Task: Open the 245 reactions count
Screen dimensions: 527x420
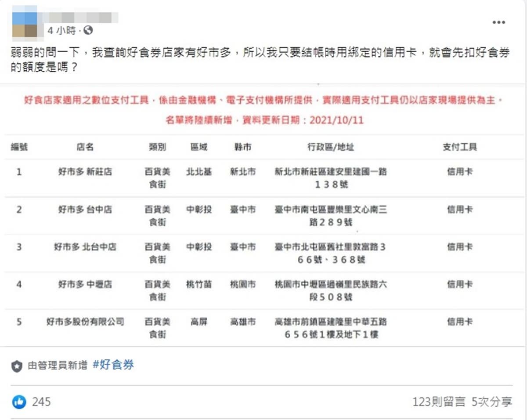Action: click(41, 402)
